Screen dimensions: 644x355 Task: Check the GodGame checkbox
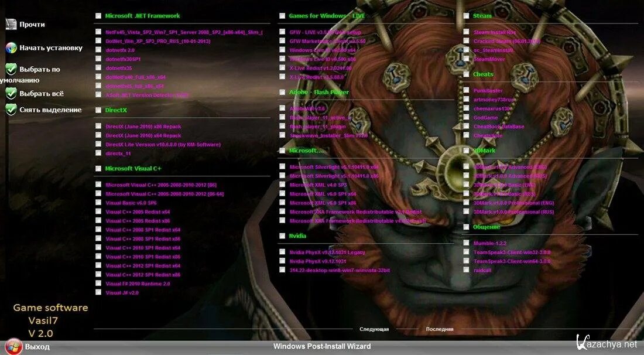tap(466, 117)
